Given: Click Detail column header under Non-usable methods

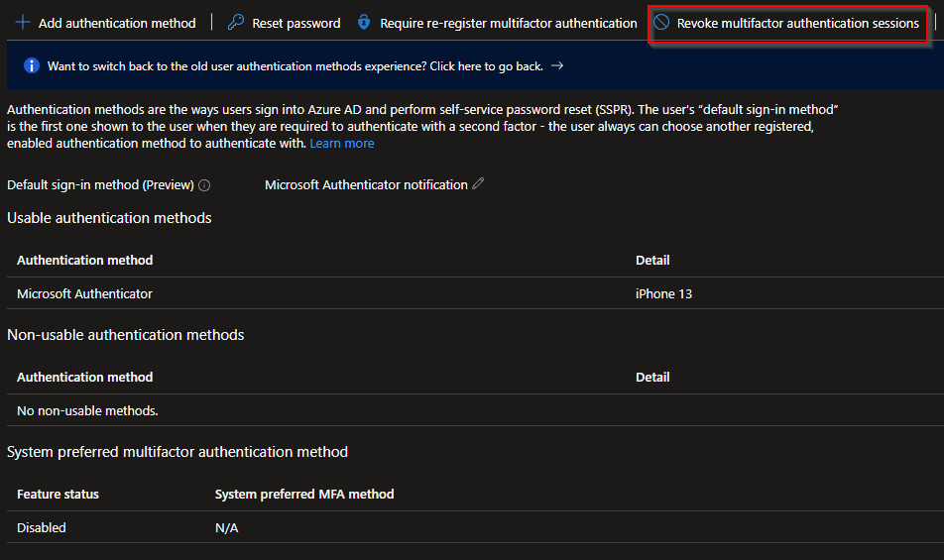Looking at the screenshot, I should 652,377.
